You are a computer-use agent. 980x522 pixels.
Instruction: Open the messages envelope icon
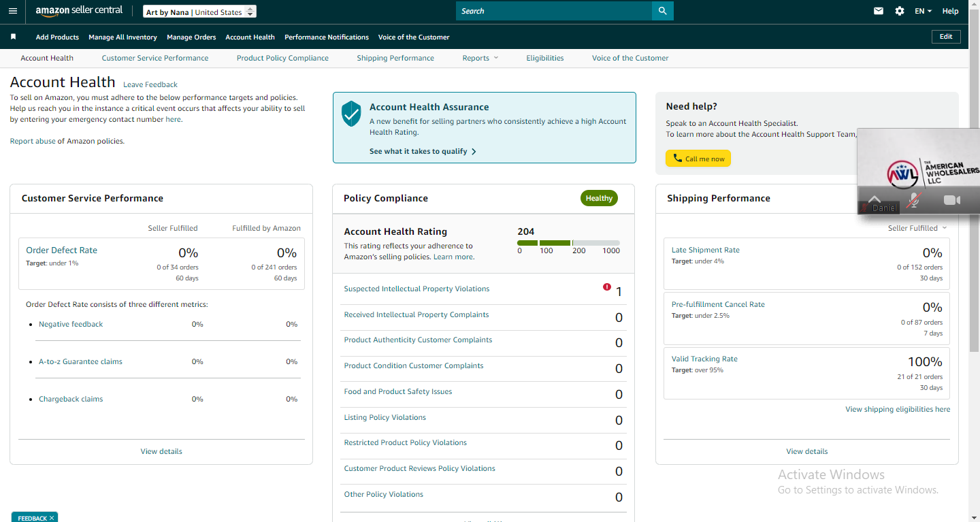pos(879,11)
